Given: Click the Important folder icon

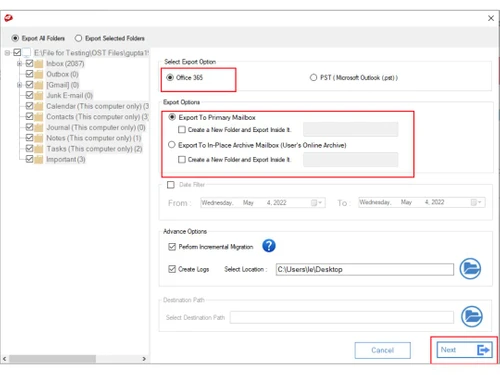Looking at the screenshot, I should [39, 160].
